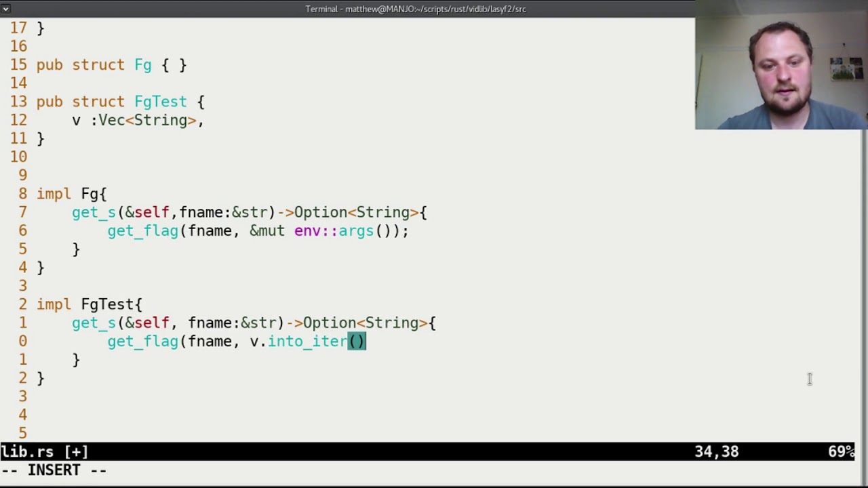Click 'get_flag' on the current line 0

[x=142, y=342]
